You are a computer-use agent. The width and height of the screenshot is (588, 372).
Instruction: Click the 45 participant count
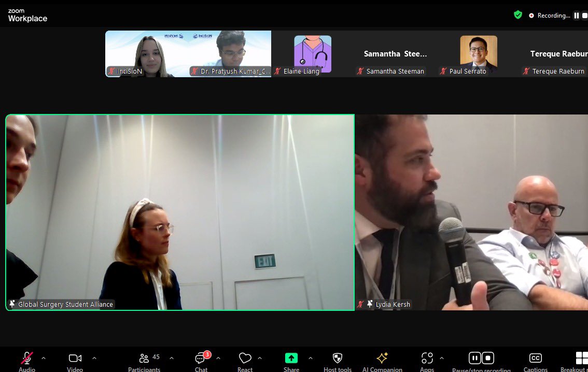click(156, 356)
